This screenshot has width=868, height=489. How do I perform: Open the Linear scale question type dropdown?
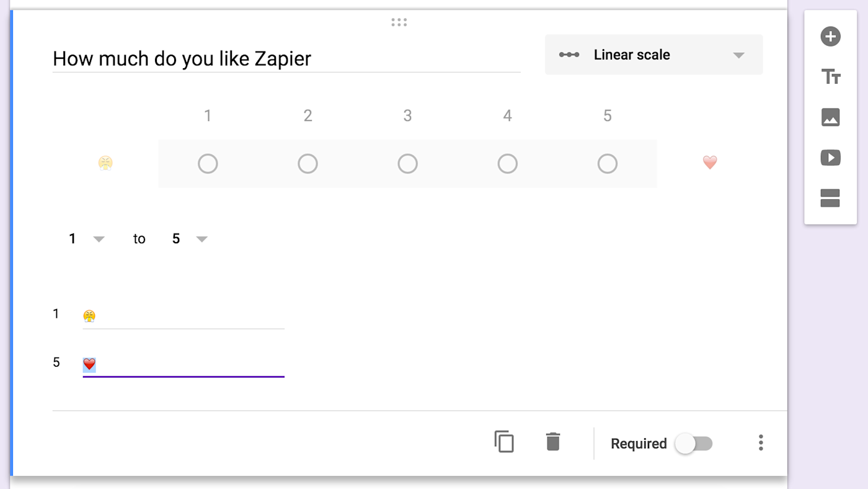point(653,55)
